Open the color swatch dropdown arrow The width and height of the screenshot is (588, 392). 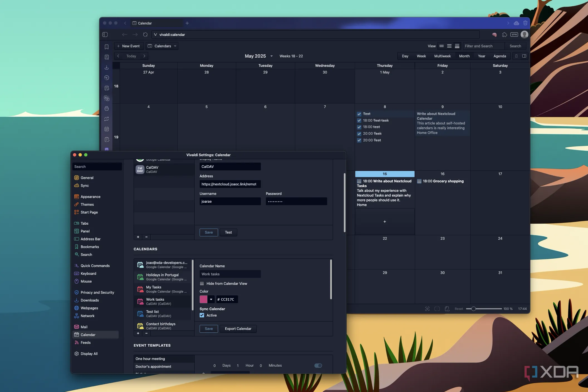[x=211, y=299]
